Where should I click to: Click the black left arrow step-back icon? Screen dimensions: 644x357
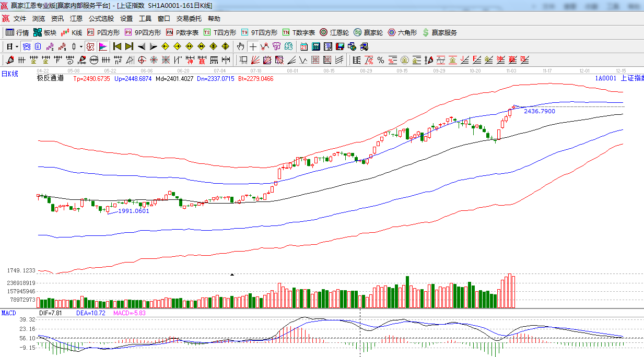(x=141, y=46)
